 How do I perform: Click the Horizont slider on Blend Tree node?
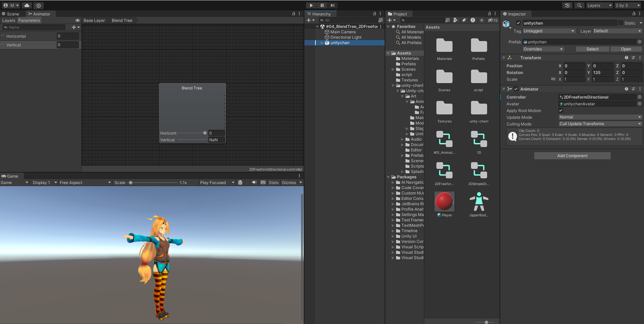tap(191, 133)
